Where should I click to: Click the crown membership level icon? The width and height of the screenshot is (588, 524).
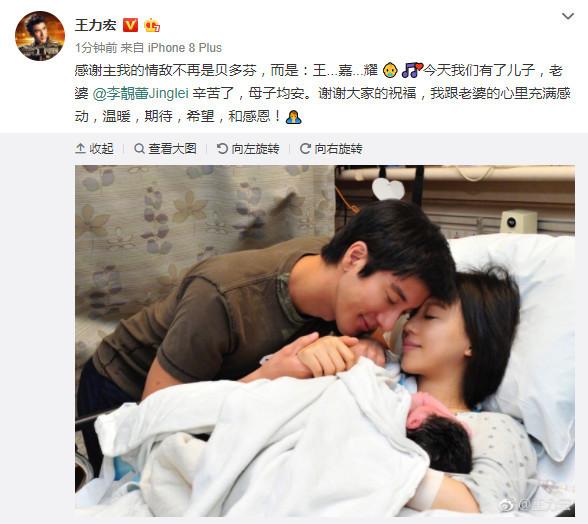pyautogui.click(x=152, y=25)
